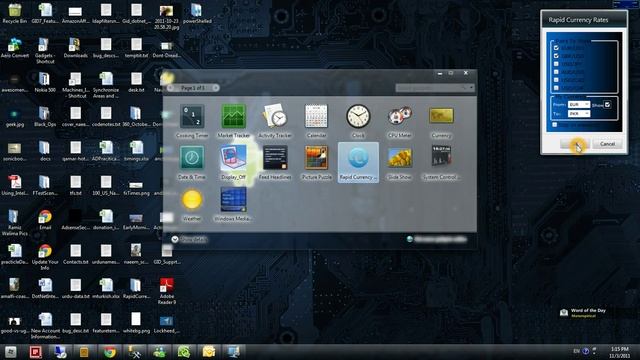
Task: Check the third currency pair checkbox
Action: 556,64
